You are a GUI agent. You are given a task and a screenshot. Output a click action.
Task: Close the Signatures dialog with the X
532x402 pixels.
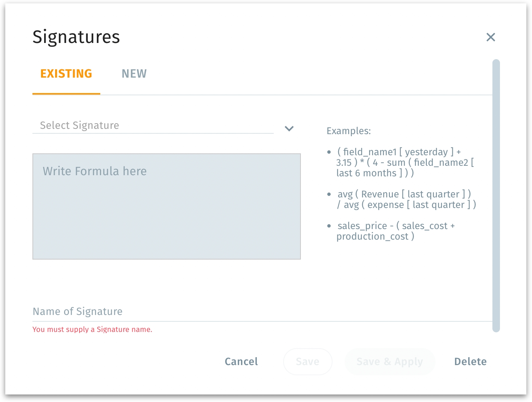click(x=491, y=37)
